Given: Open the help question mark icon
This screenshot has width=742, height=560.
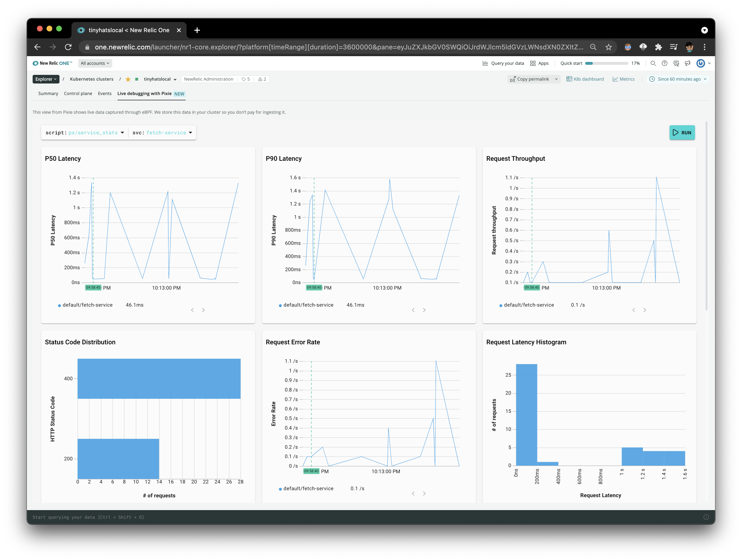Looking at the screenshot, I should click(x=664, y=63).
